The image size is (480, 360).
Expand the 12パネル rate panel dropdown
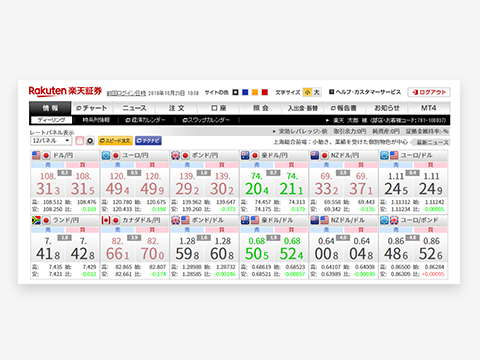(x=51, y=141)
